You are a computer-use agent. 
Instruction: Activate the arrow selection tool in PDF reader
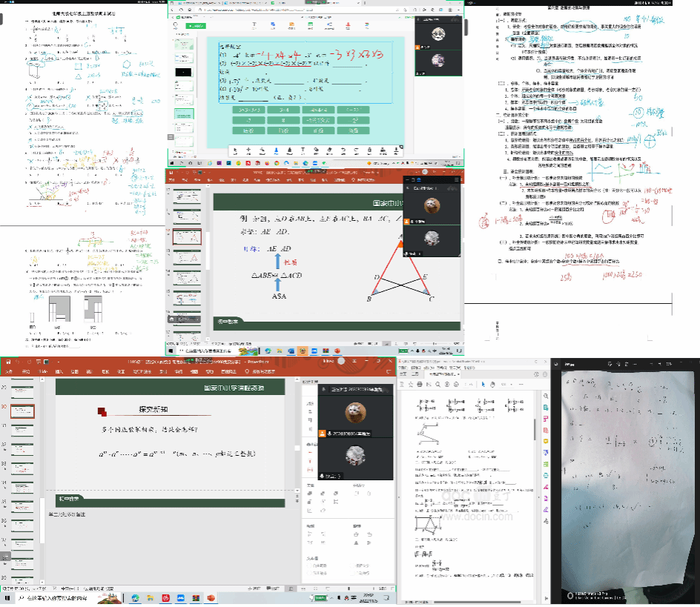pos(483,384)
